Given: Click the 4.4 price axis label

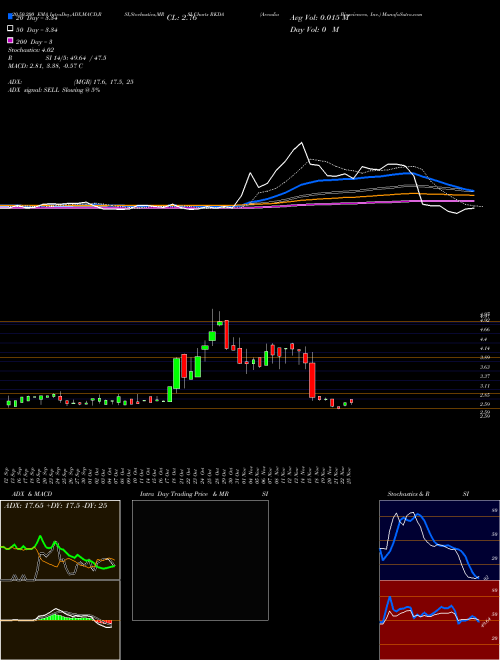Looking at the screenshot, I should (x=484, y=339).
